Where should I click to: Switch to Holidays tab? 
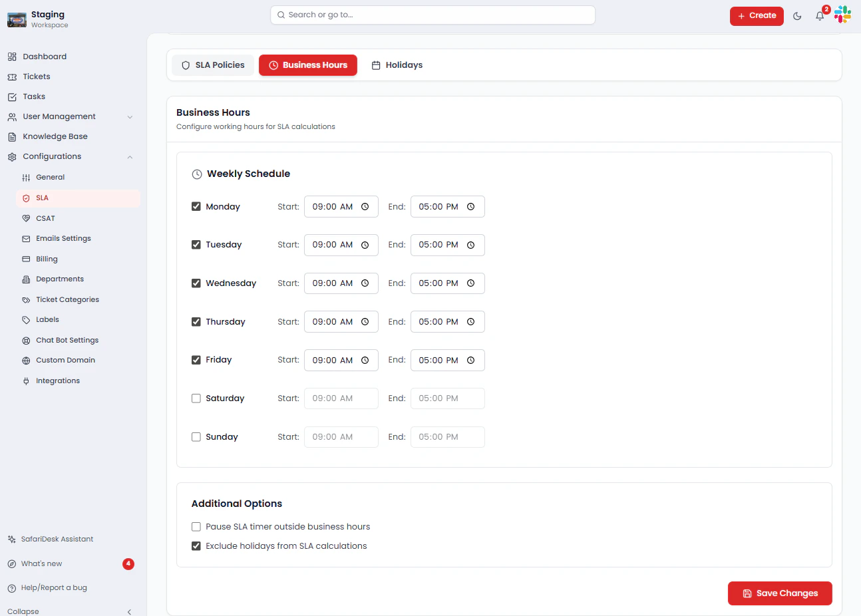point(397,65)
